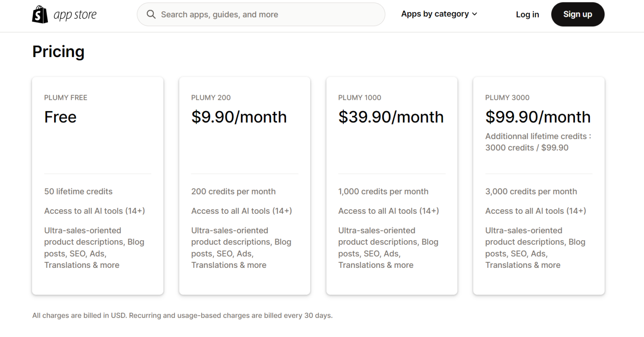
Task: Click the Additionnal lifetime credits note
Action: coord(538,142)
